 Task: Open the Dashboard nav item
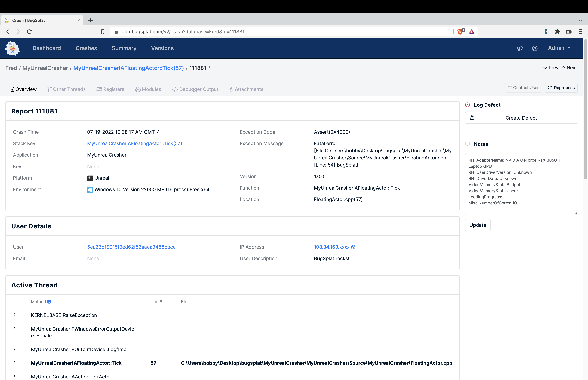point(47,48)
